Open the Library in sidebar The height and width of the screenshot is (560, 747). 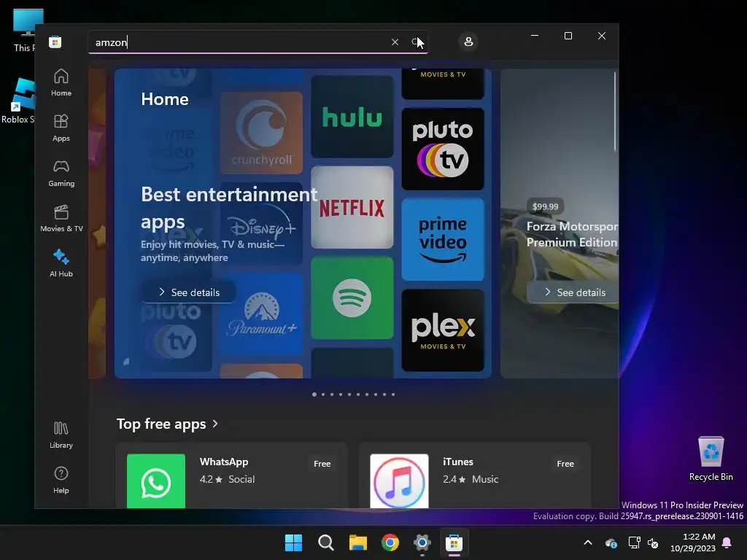(61, 435)
